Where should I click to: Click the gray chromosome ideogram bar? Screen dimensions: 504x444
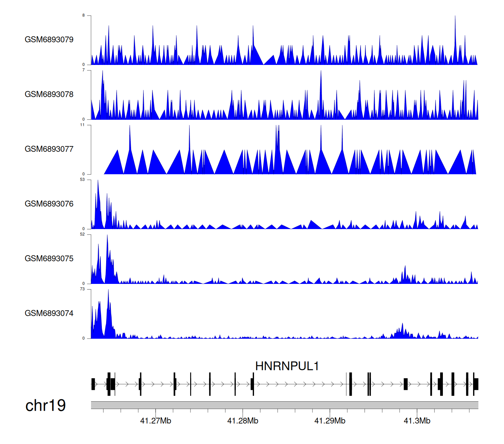[x=284, y=405]
